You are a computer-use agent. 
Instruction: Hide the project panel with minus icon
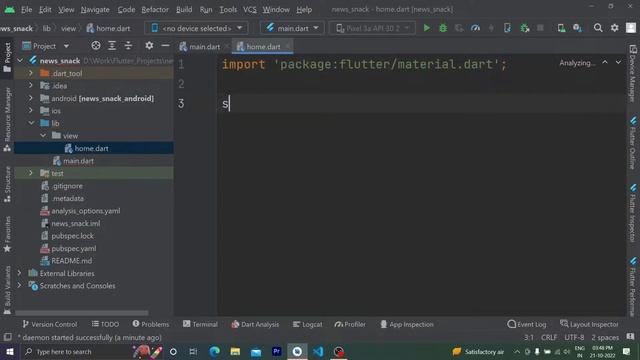[165, 46]
